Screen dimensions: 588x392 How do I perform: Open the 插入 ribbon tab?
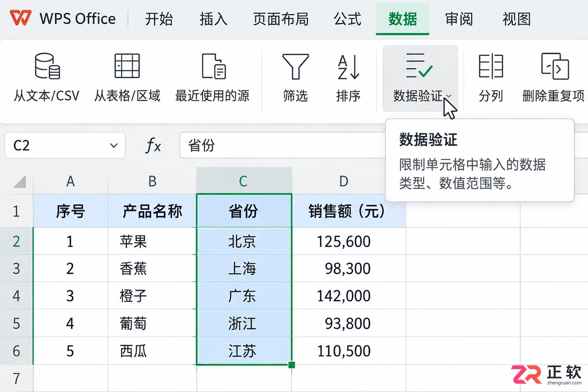[x=213, y=19]
